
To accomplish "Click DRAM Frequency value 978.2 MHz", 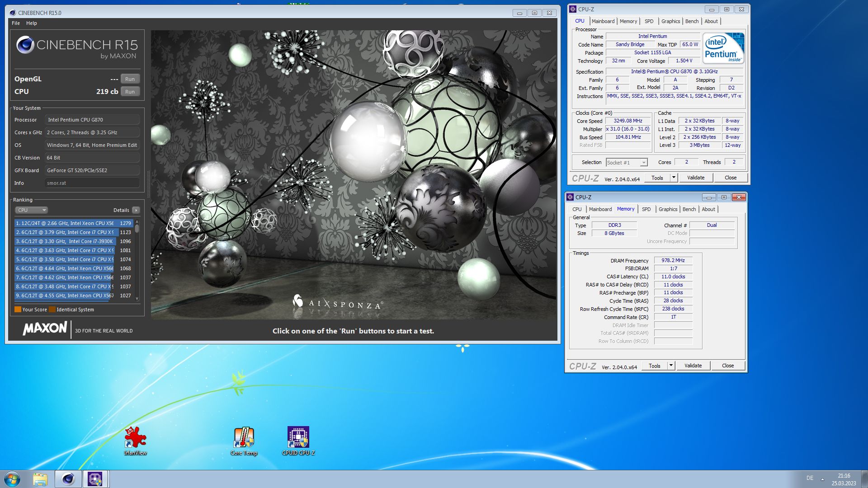I will point(673,260).
